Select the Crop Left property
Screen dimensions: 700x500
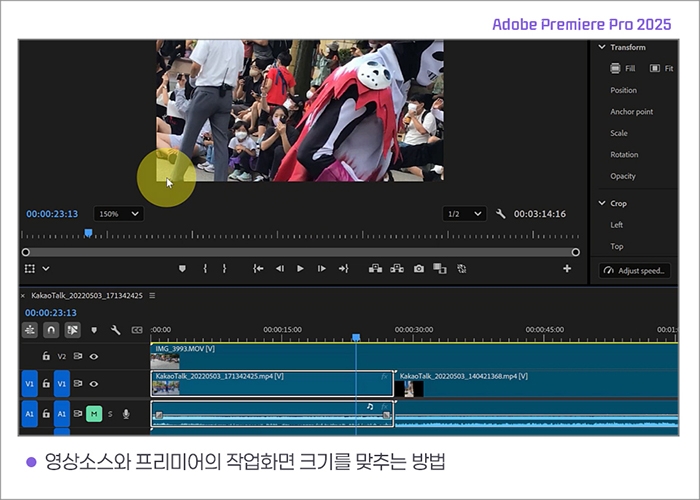click(x=617, y=225)
